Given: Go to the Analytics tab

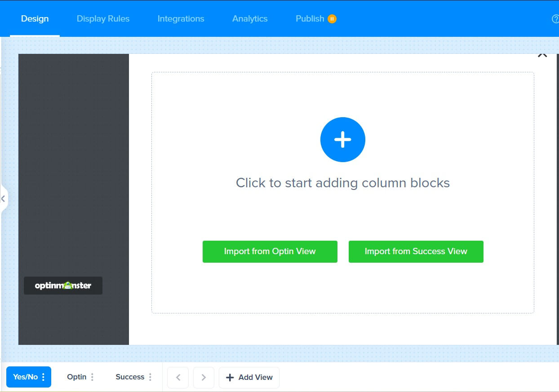Looking at the screenshot, I should [x=250, y=19].
